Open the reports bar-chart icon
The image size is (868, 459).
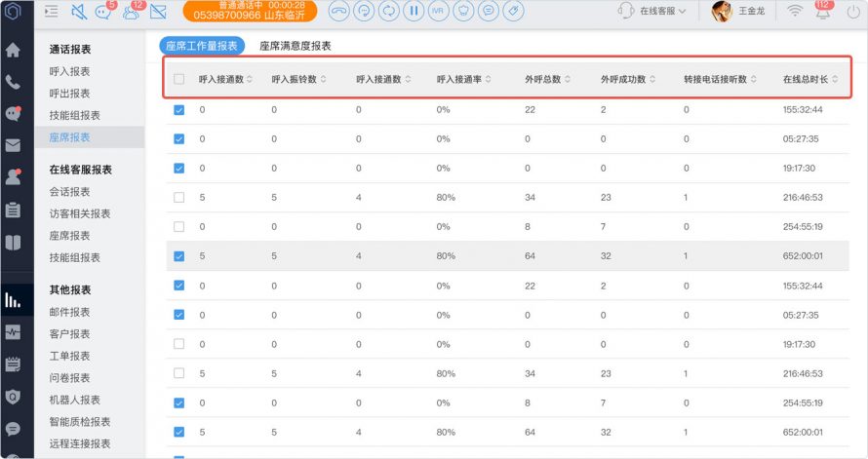click(x=13, y=300)
